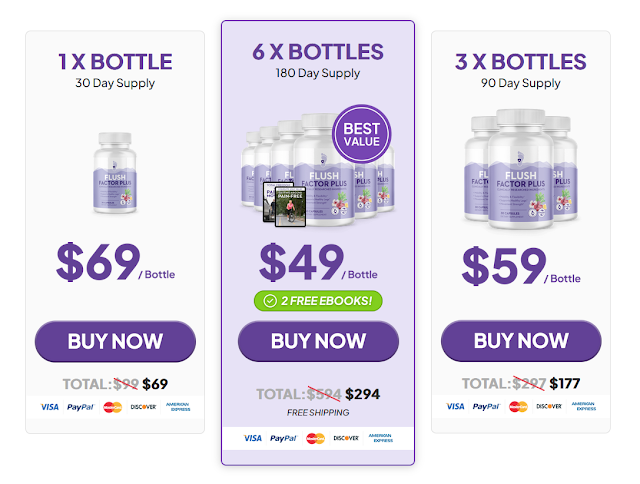Click the 2 Free Ebooks badge text
This screenshot has width=640, height=484.
pos(328,300)
